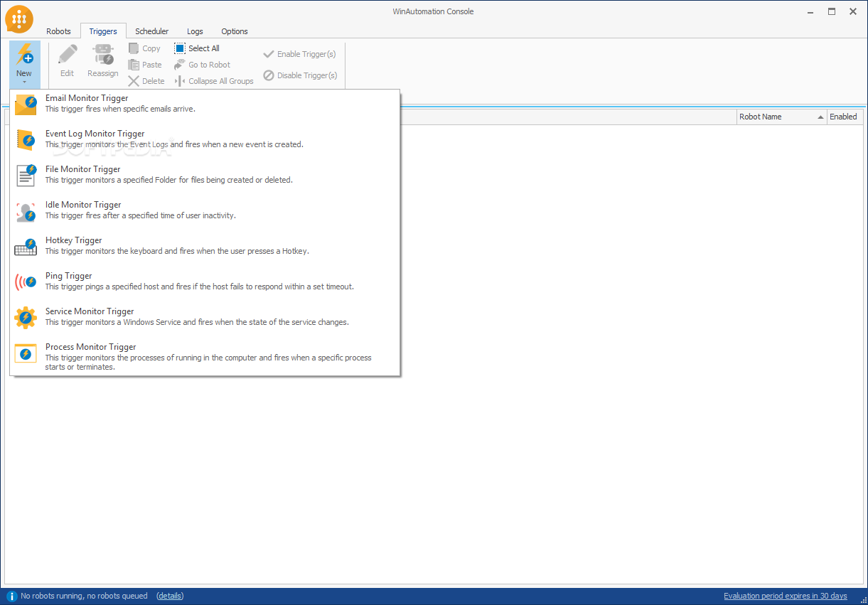Click the Idle Monitor Trigger user icon
Screen dimensions: 868x605
26,211
